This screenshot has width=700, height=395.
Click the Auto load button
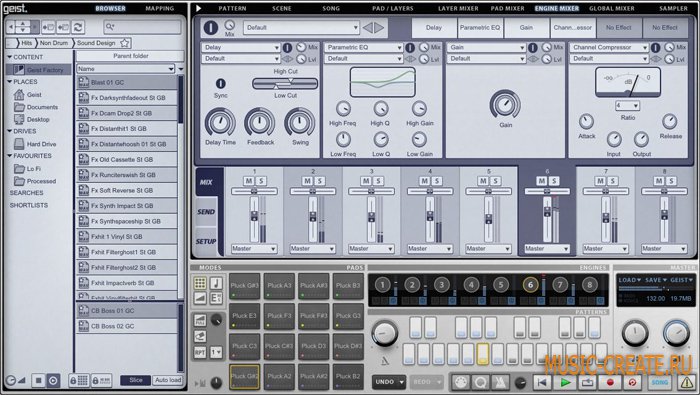pos(168,380)
